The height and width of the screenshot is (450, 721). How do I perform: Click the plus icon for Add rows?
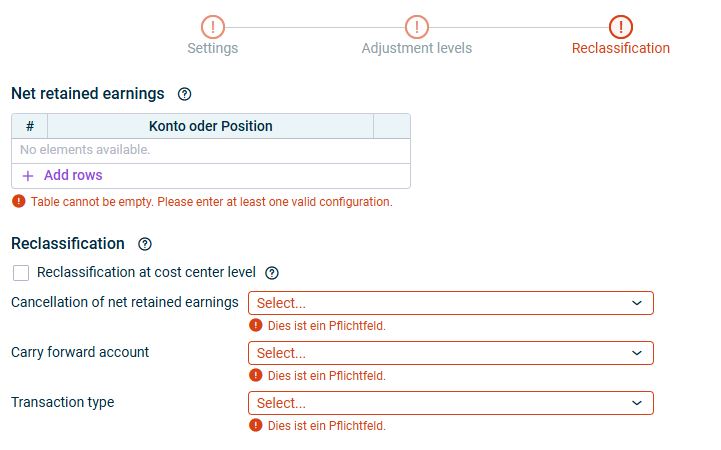coord(28,175)
